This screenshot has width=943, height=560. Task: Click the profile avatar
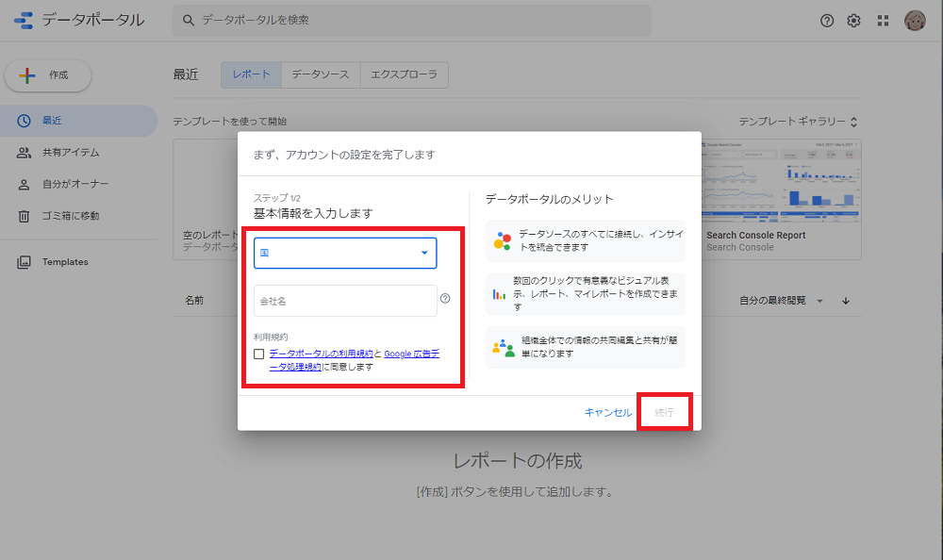click(915, 19)
